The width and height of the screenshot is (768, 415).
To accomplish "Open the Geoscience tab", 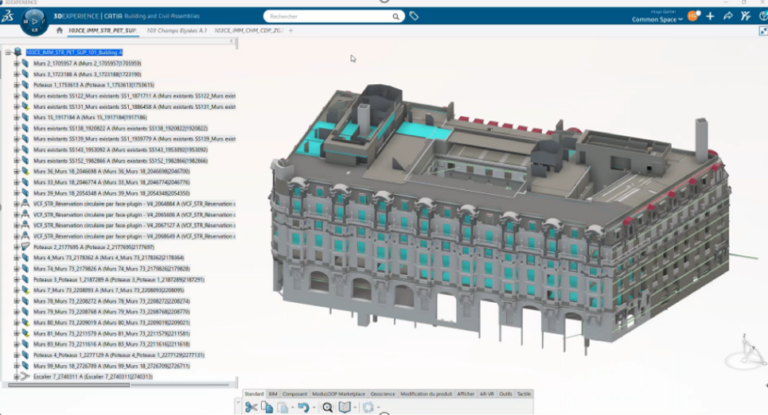I will (383, 394).
